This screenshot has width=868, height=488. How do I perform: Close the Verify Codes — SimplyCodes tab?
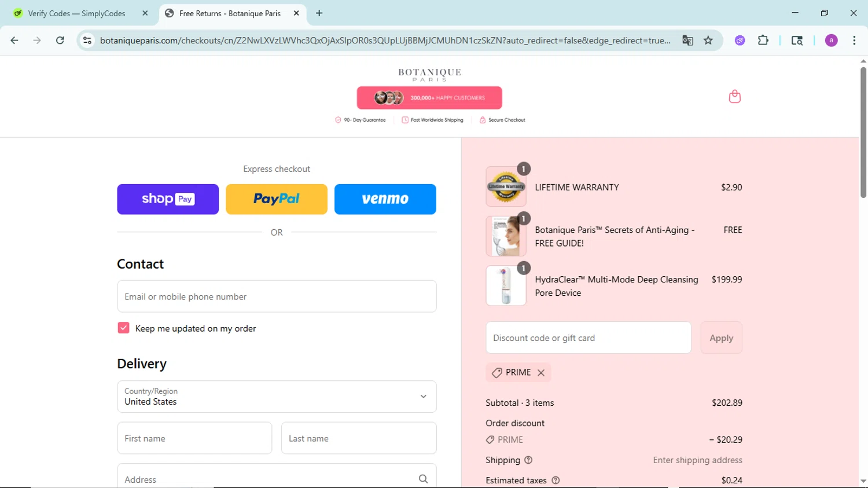pos(145,13)
